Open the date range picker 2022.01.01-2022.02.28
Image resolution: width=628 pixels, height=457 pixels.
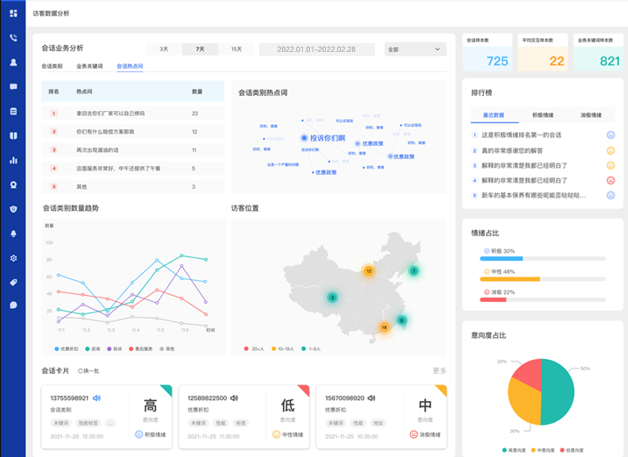tap(317, 49)
